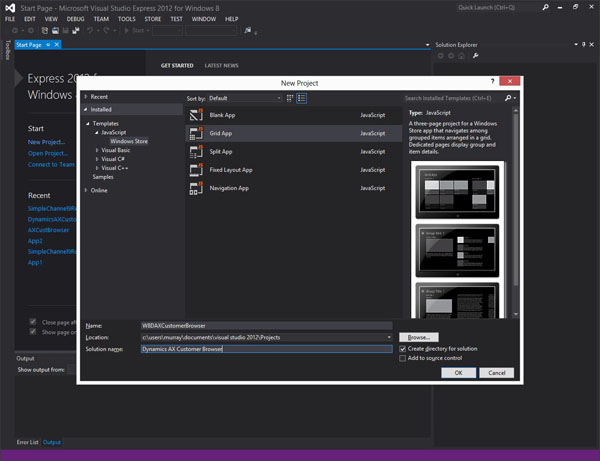Click the Grid App template icon
Screen dimensions: 600x461
pos(196,133)
